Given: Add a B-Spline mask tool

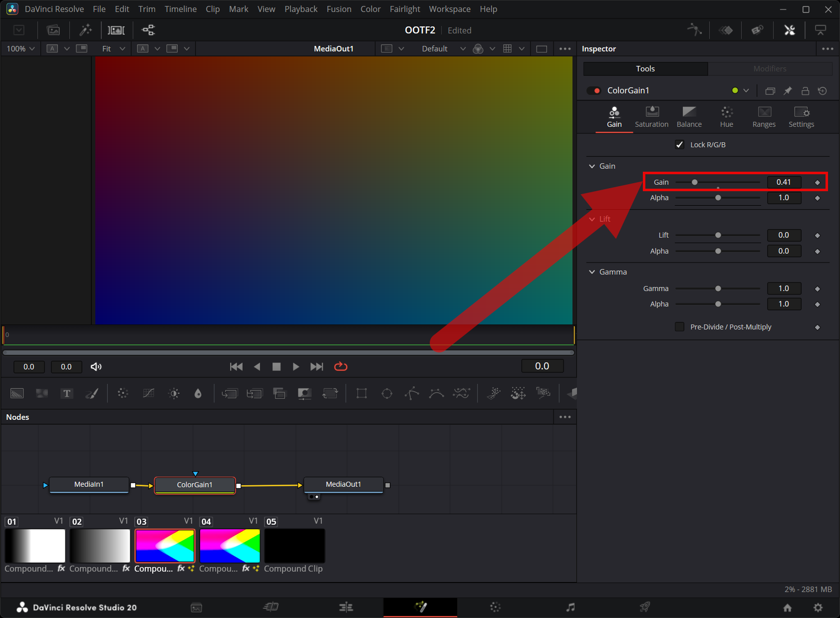Looking at the screenshot, I should [x=437, y=393].
